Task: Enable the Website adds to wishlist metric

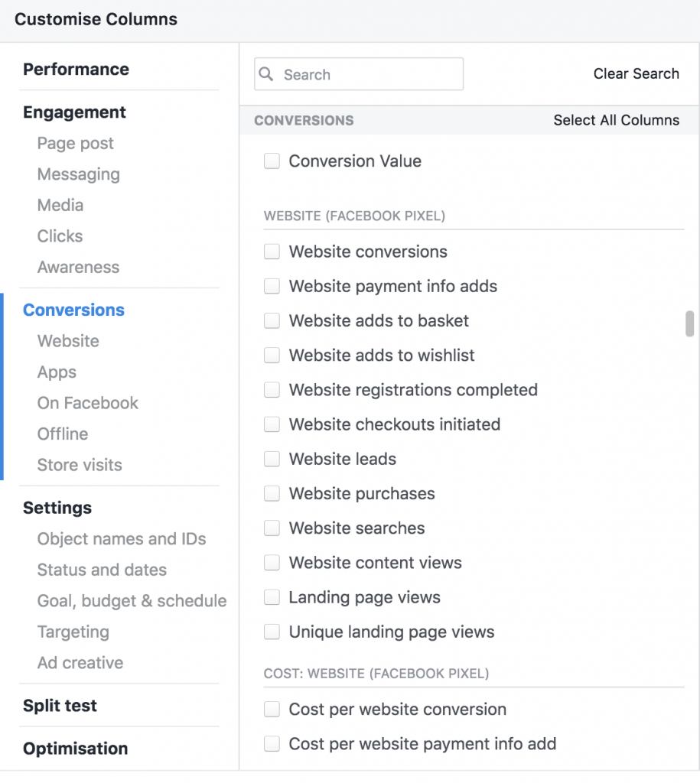Action: (x=272, y=356)
